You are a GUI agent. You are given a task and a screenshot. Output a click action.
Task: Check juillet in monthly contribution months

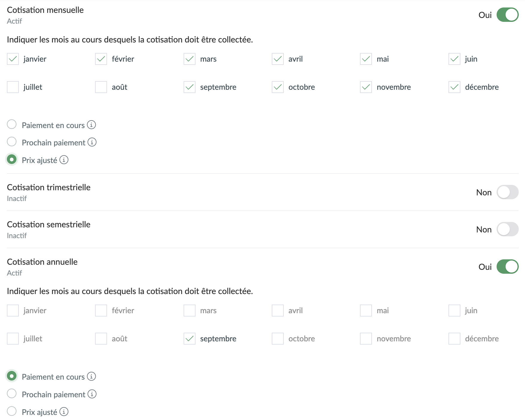13,87
